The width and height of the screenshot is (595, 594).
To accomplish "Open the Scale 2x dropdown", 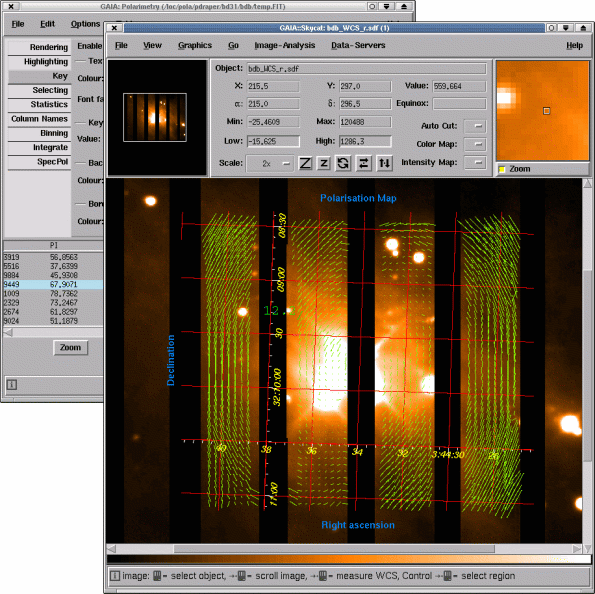I will click(x=269, y=164).
